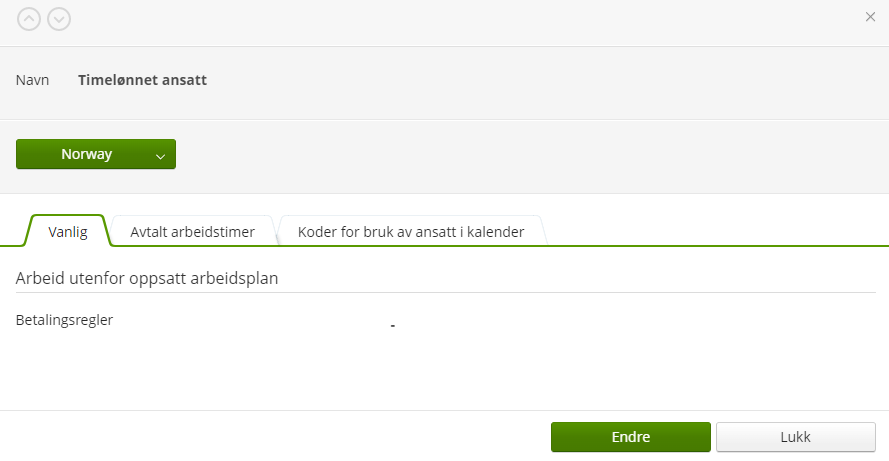
Task: Go to previous record with up arrow
Action: click(x=29, y=19)
